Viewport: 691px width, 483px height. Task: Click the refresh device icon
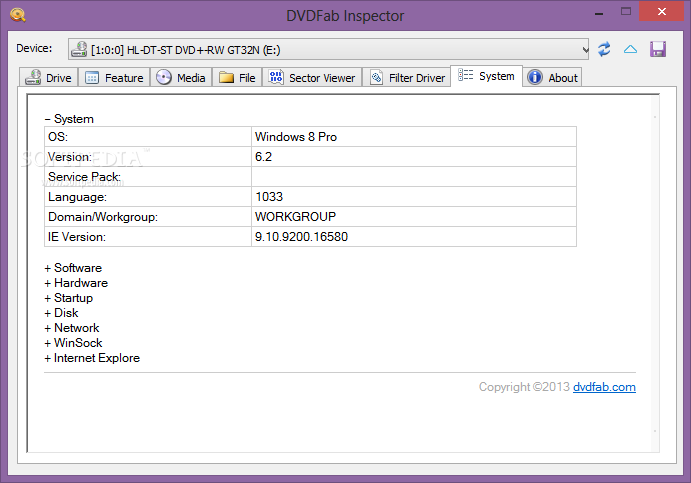[x=604, y=49]
